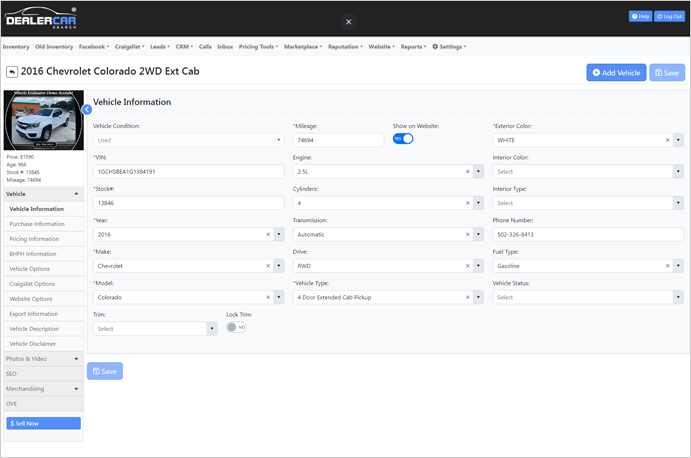Toggle the Show on Website switch

pyautogui.click(x=403, y=139)
